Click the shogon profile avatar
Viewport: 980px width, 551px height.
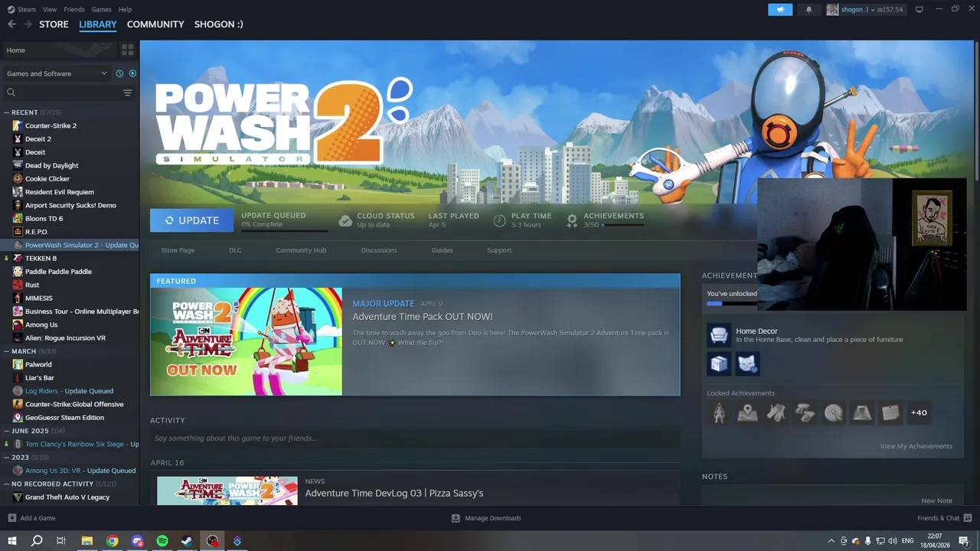[833, 9]
